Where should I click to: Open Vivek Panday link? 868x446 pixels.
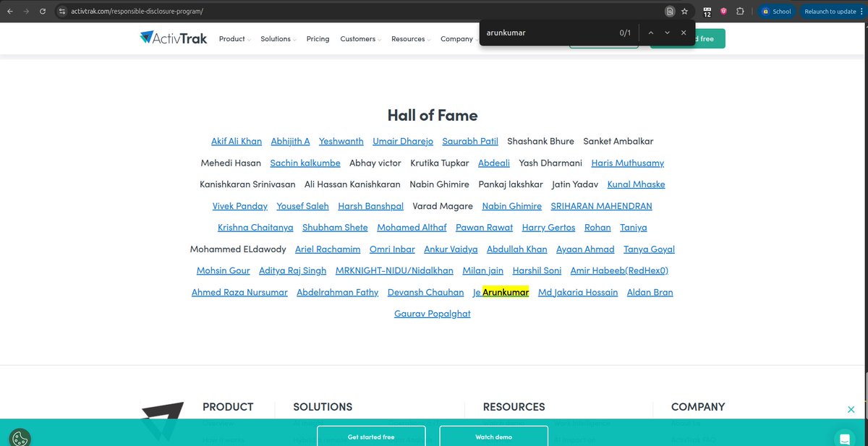point(240,207)
